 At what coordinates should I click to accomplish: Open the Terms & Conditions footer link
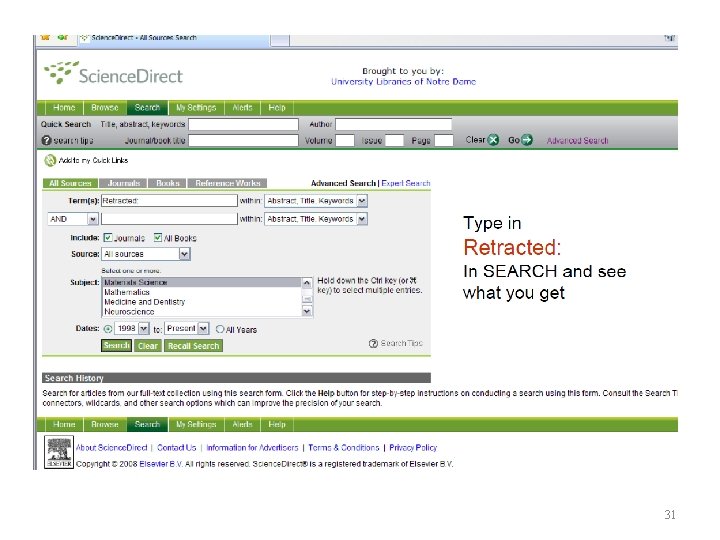point(344,447)
